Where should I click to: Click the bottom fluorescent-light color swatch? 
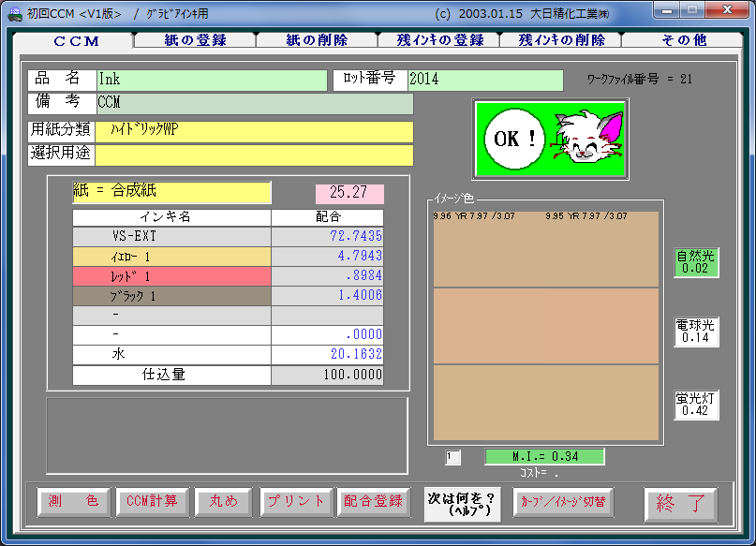(546, 403)
